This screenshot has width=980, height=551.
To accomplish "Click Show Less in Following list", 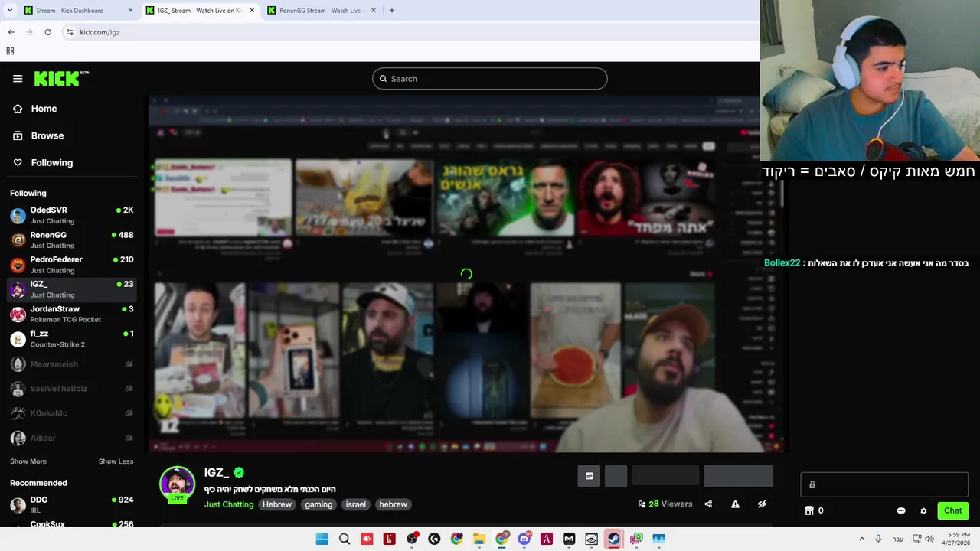I will click(x=116, y=461).
